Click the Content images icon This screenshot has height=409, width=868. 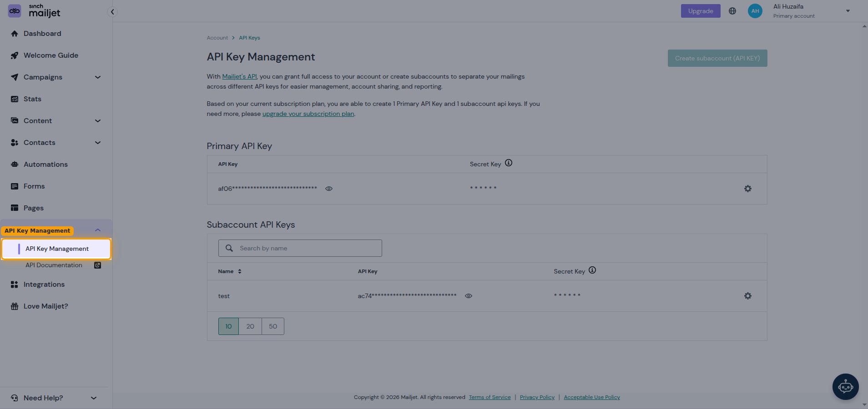pos(15,121)
